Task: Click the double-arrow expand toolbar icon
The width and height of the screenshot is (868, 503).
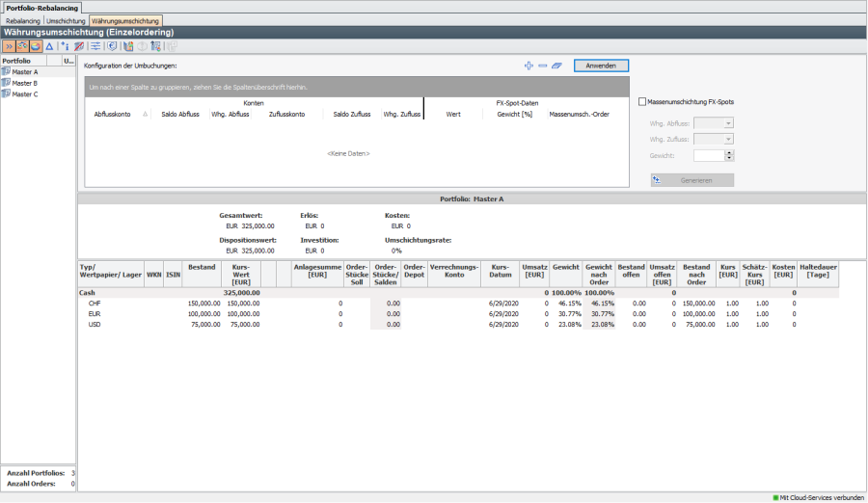Action: 8,45
